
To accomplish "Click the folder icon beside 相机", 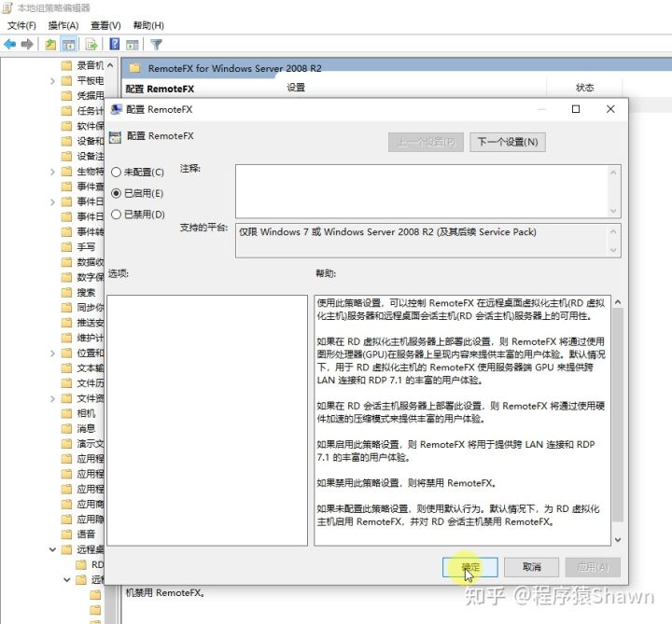I will pos(66,413).
